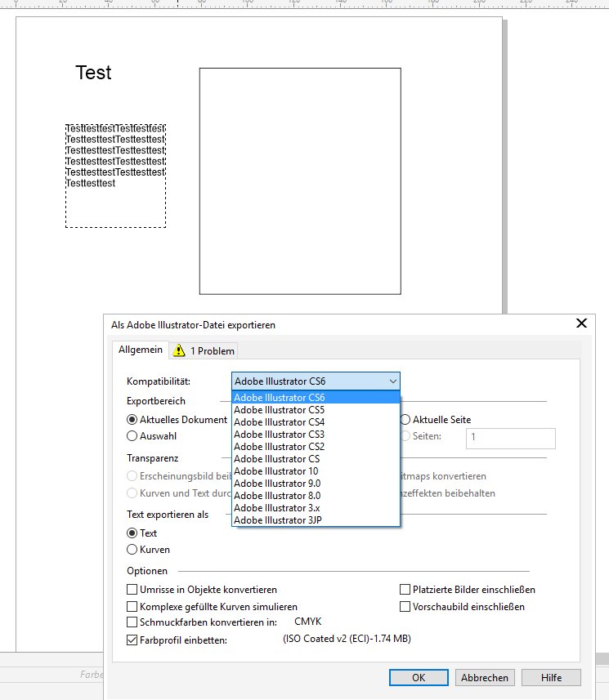This screenshot has height=700, width=609.
Task: Choose Adobe Illustrator CS3 from list
Action: (316, 435)
